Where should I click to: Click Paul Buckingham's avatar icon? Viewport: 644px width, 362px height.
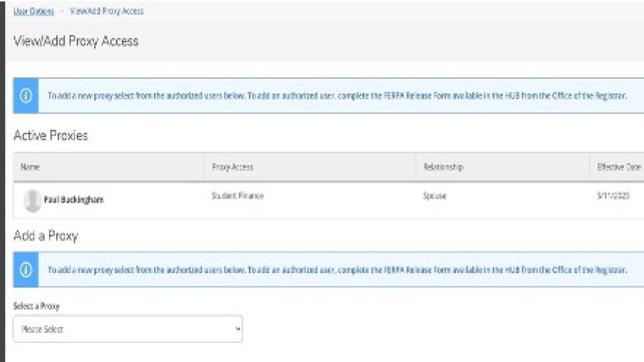pos(33,200)
